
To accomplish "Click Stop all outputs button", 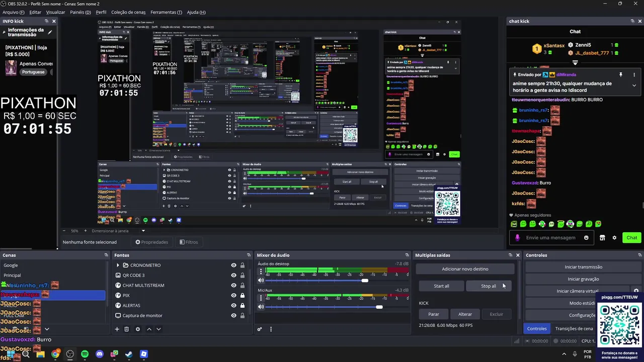I will 489,286.
